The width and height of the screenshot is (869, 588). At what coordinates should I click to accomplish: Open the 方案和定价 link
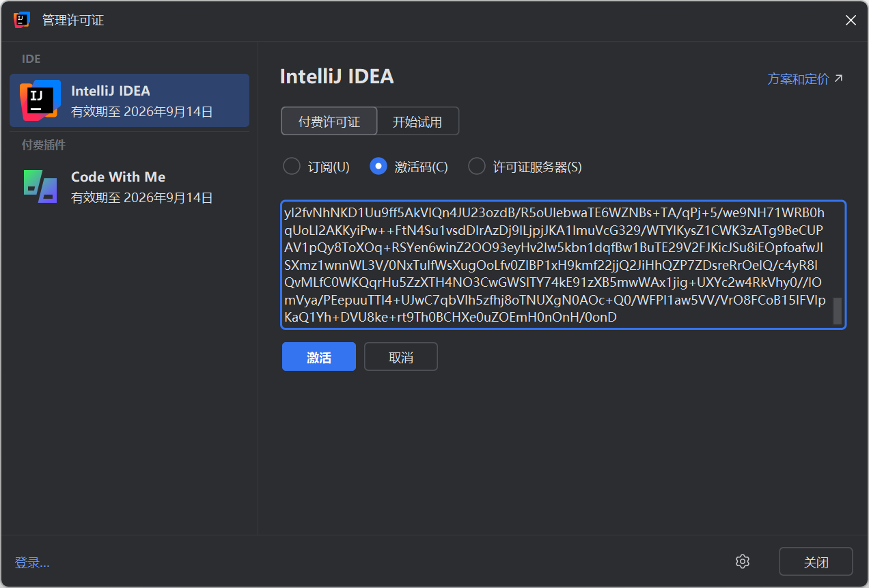coord(805,79)
